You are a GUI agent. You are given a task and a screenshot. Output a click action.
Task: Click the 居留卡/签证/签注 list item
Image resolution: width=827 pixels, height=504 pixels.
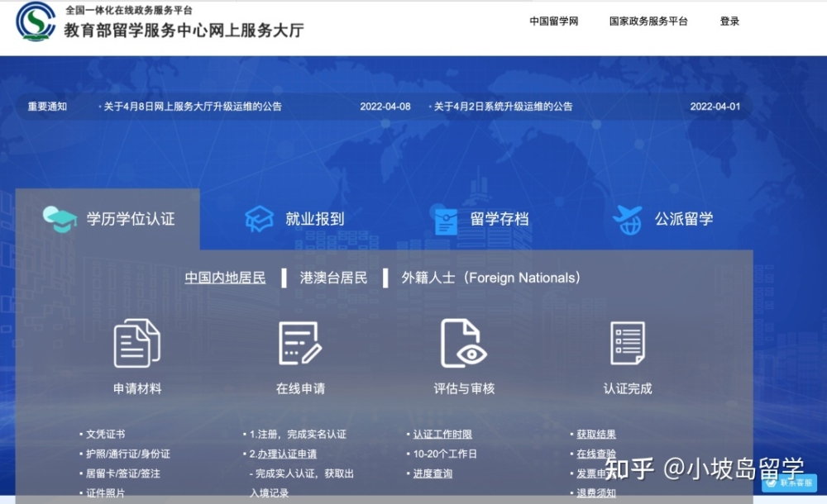pos(123,474)
